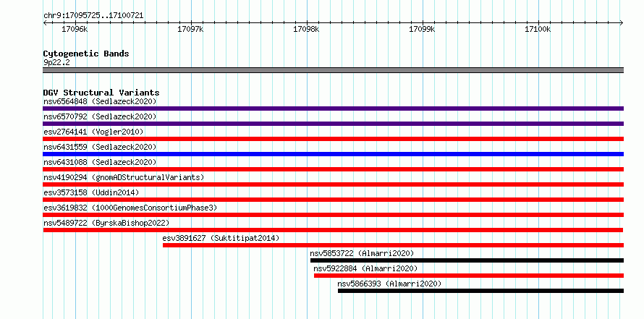Select the red bar under nsv5489722
Image resolution: width=644 pixels, height=319 pixels.
(333, 230)
